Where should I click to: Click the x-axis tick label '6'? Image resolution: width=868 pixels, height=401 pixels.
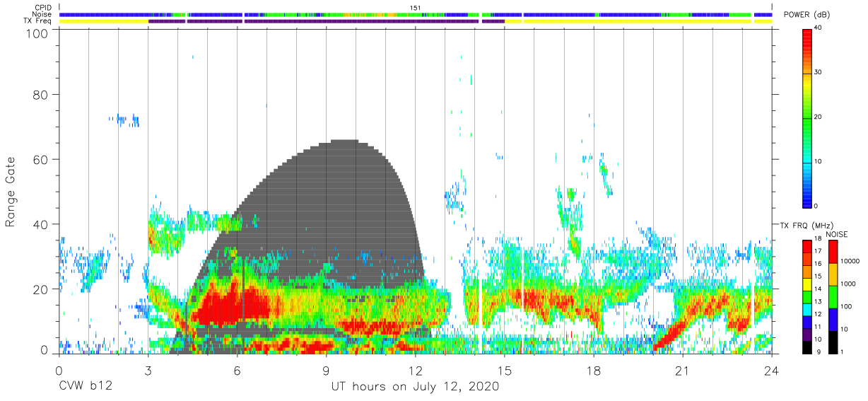(x=237, y=369)
